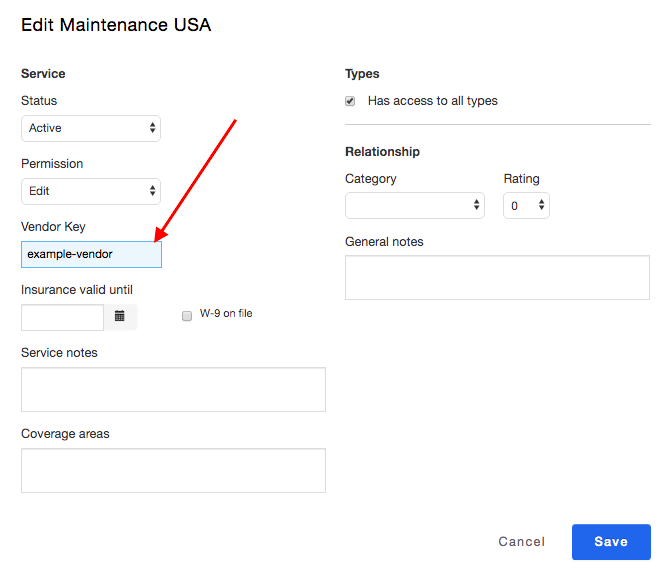Click into the Coverage areas text box
Viewport: 671px width, 572px height.
(173, 470)
